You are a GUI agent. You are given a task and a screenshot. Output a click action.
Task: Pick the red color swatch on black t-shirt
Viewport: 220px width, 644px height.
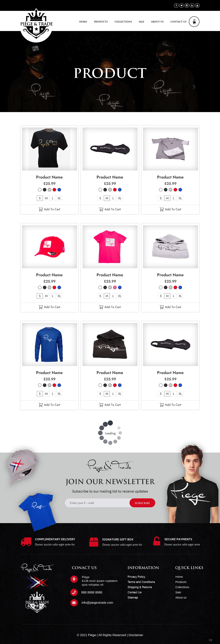(x=54, y=190)
